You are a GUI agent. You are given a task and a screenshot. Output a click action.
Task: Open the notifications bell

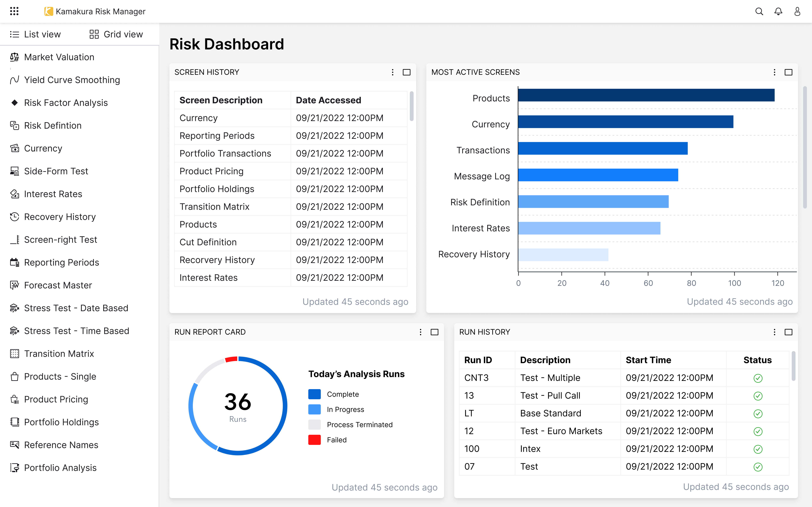tap(778, 11)
